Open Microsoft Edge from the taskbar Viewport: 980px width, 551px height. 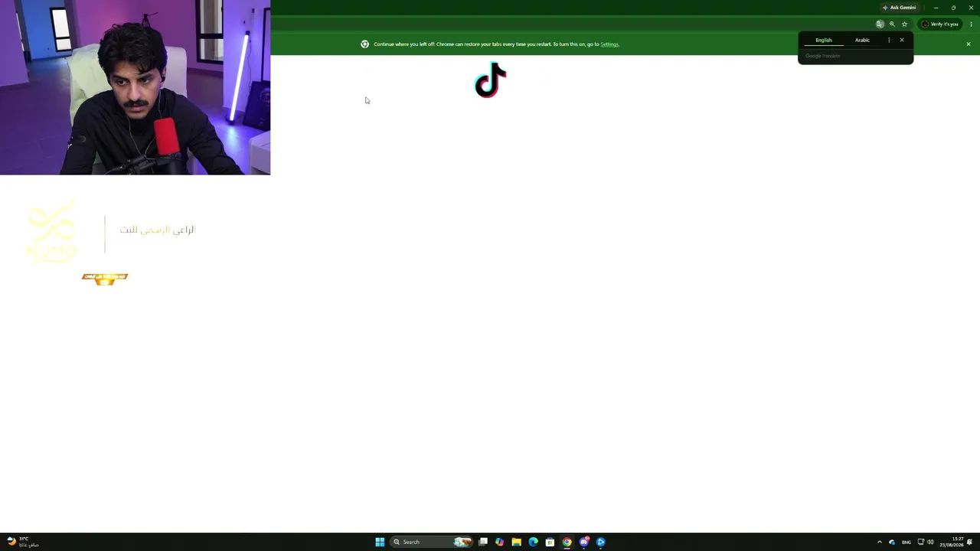click(x=534, y=542)
